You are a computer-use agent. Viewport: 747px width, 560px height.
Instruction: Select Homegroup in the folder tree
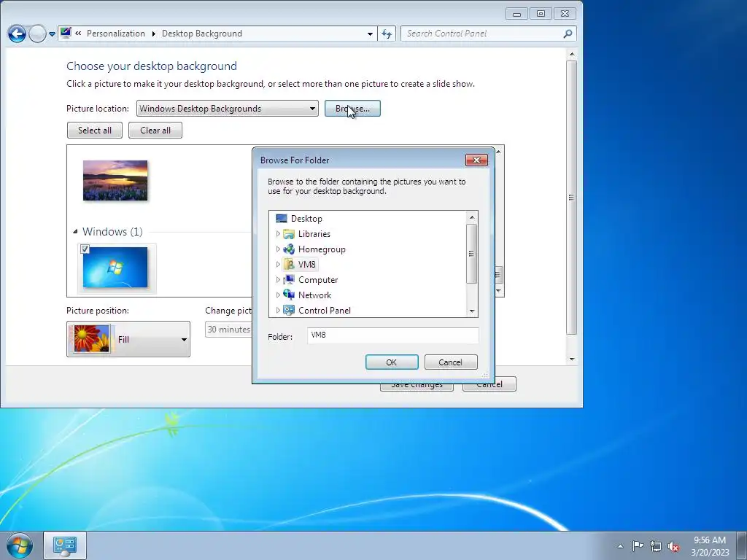click(322, 249)
